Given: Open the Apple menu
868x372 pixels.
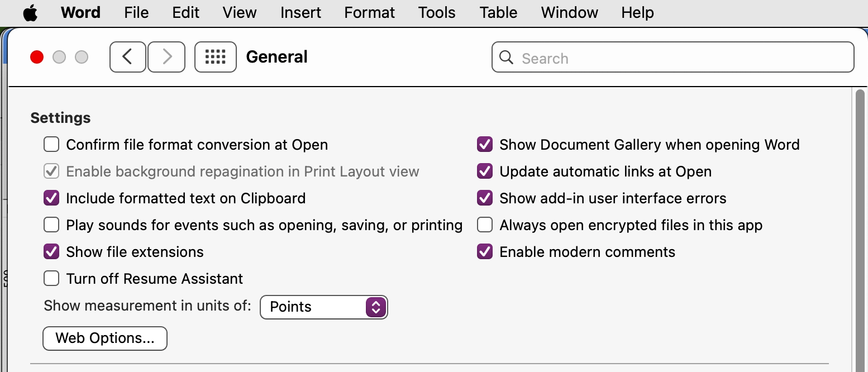Looking at the screenshot, I should [30, 13].
